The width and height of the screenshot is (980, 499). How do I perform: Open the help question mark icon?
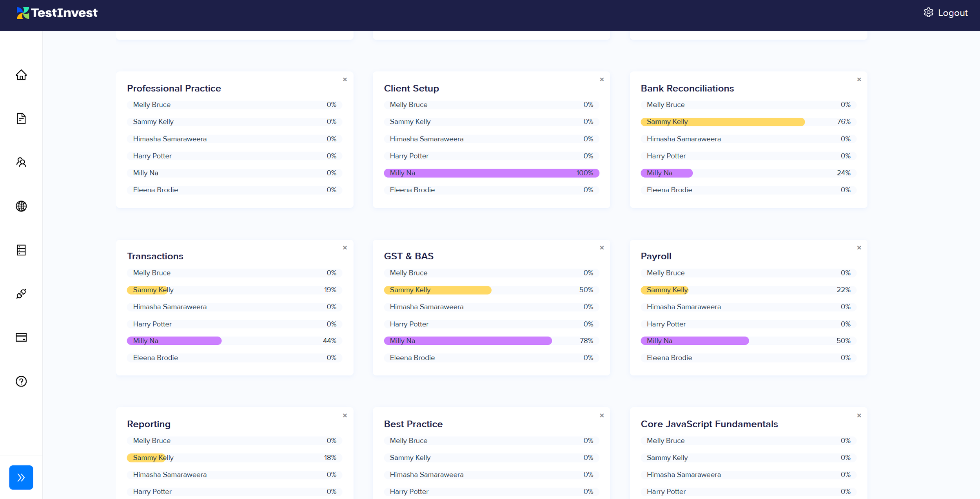click(x=21, y=381)
